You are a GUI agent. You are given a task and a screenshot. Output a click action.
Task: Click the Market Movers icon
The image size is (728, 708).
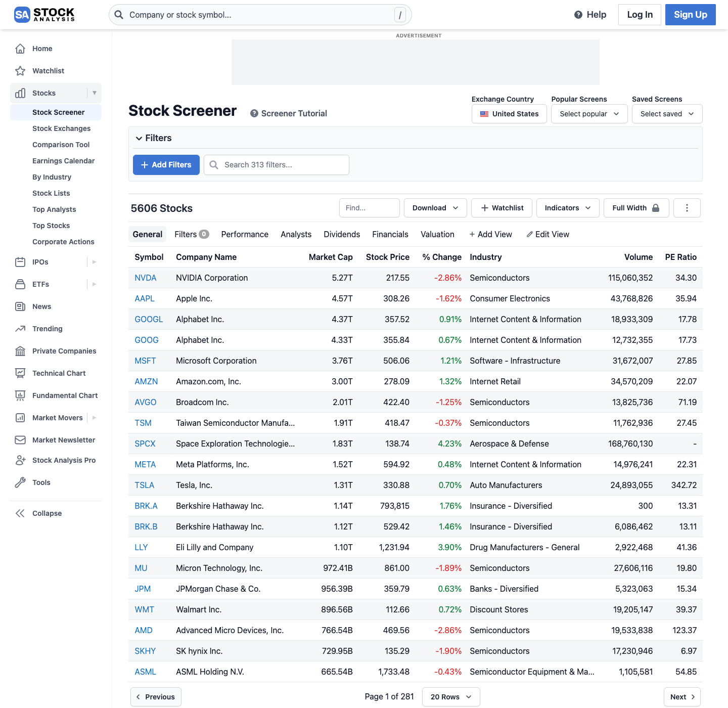20,418
